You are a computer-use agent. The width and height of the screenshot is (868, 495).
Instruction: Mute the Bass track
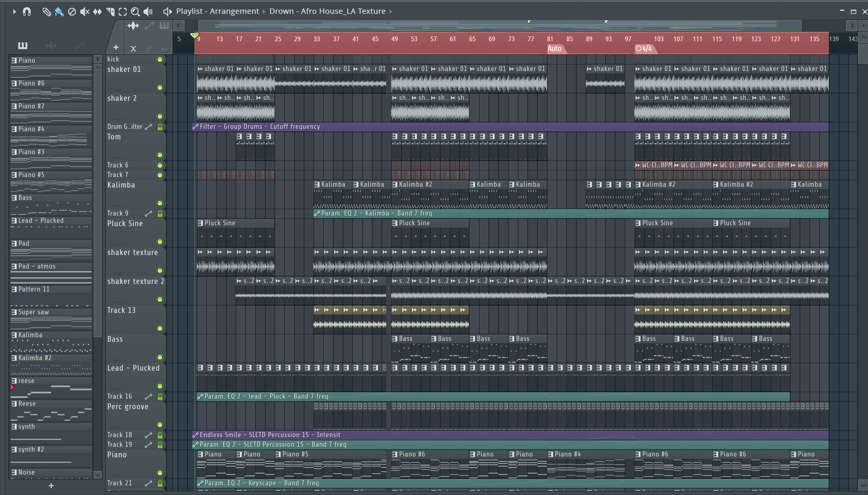pyautogui.click(x=160, y=357)
